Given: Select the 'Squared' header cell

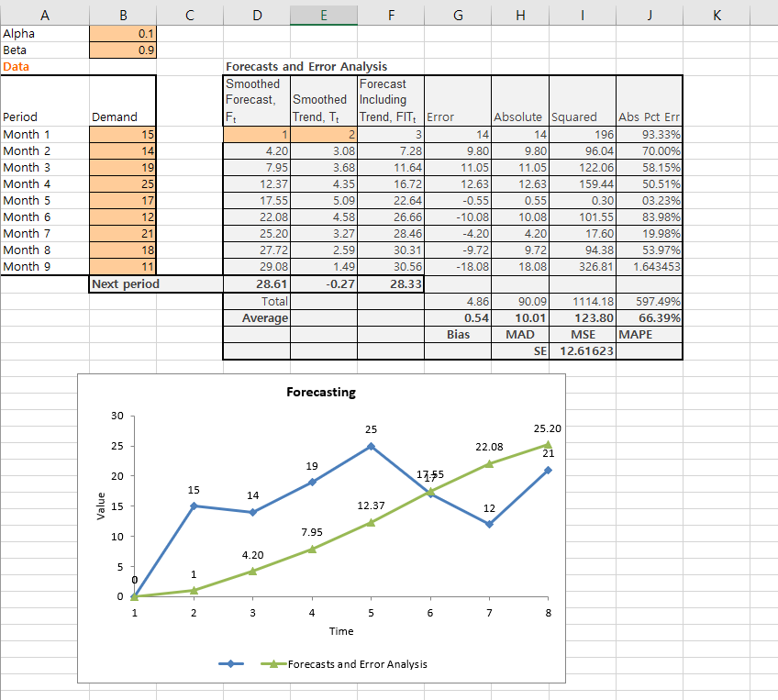Looking at the screenshot, I should [x=583, y=101].
